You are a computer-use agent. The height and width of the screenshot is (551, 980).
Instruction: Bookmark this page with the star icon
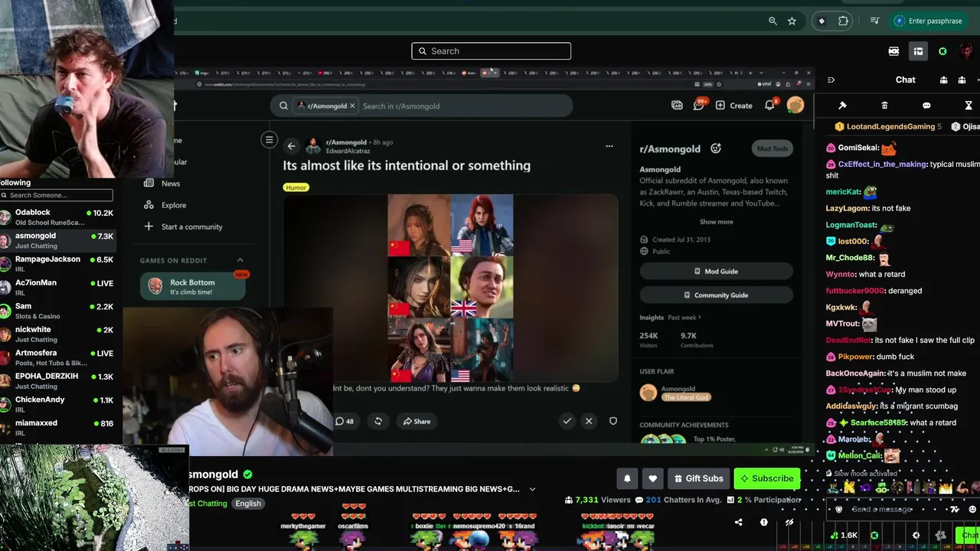(792, 21)
